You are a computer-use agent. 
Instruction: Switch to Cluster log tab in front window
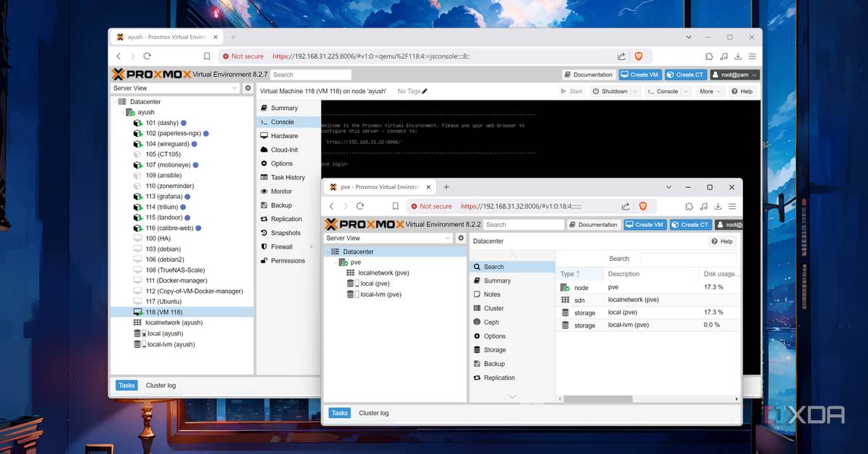[x=373, y=413]
